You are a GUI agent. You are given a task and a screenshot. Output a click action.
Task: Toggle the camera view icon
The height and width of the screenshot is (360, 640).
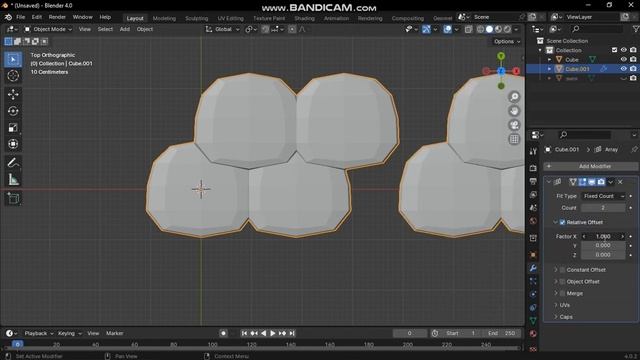point(514,125)
